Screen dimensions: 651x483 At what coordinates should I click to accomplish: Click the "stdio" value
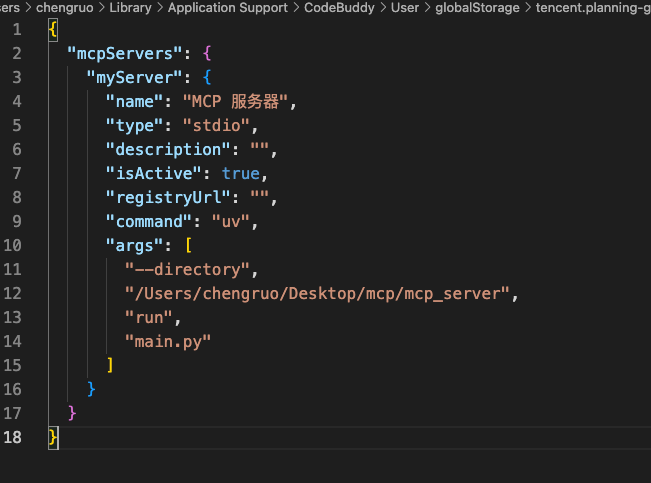click(x=216, y=125)
